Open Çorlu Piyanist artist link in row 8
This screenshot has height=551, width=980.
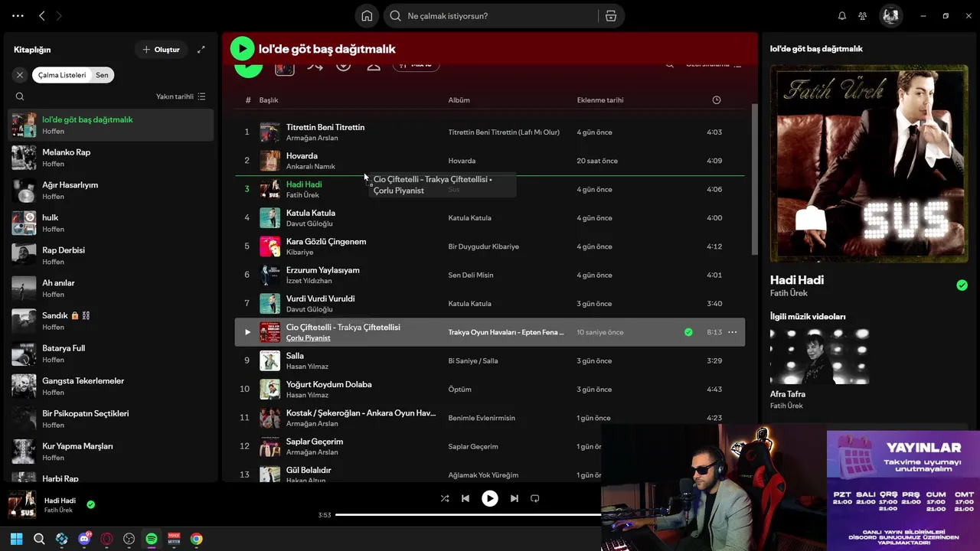click(x=308, y=338)
